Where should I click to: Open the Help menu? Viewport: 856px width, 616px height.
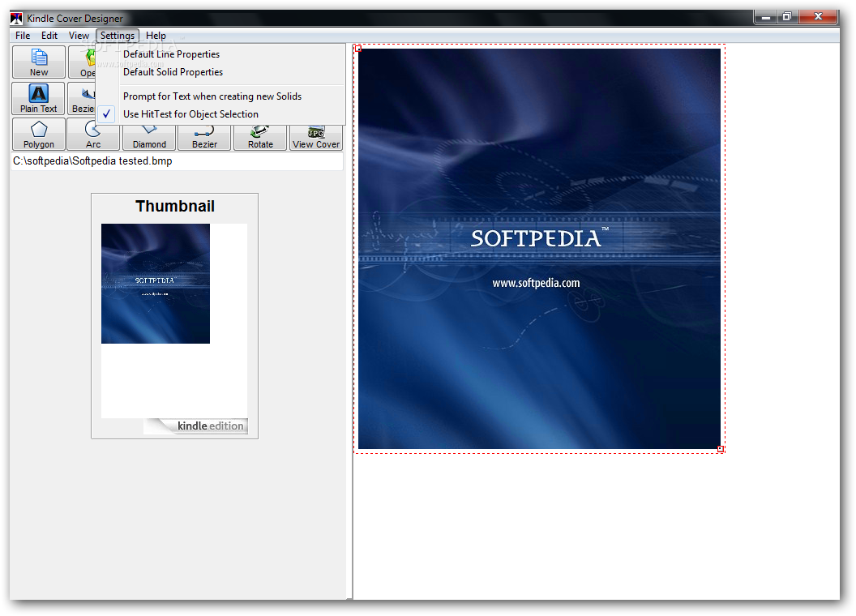(x=156, y=36)
